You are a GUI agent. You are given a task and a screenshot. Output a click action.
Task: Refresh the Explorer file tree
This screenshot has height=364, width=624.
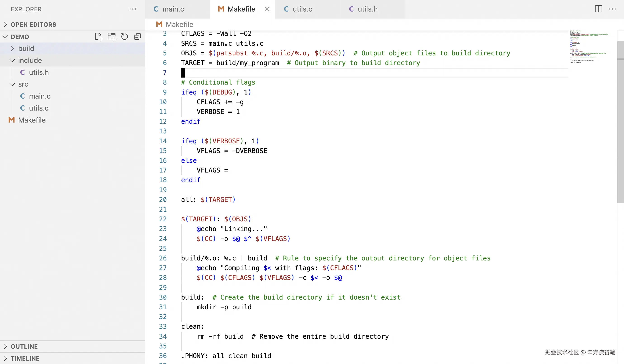125,37
